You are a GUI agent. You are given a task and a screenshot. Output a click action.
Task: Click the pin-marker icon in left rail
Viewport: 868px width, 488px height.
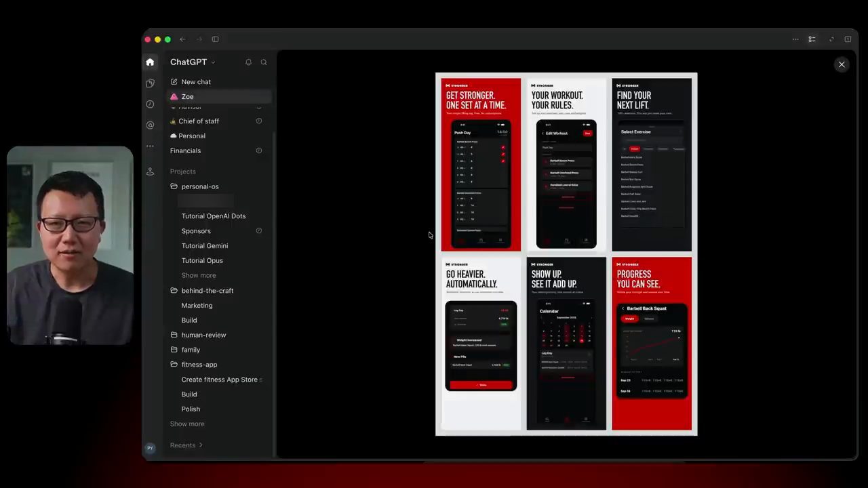pos(150,171)
